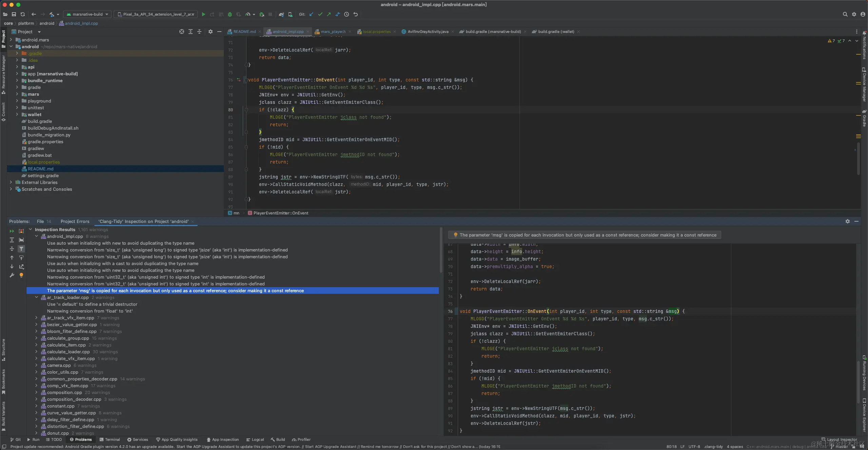Select File 14 problems tab

[x=44, y=221]
